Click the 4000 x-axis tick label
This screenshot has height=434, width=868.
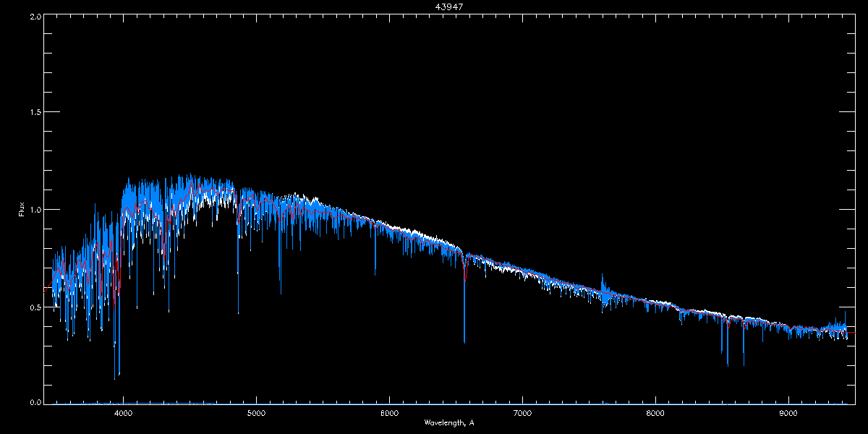coord(123,414)
